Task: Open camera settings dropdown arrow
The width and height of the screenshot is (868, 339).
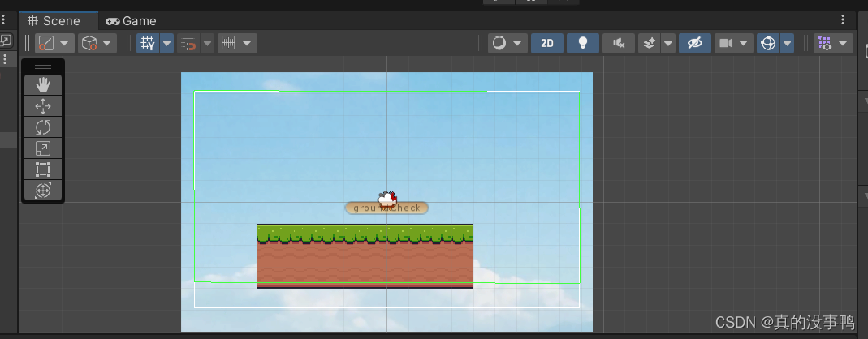Action: pos(744,43)
